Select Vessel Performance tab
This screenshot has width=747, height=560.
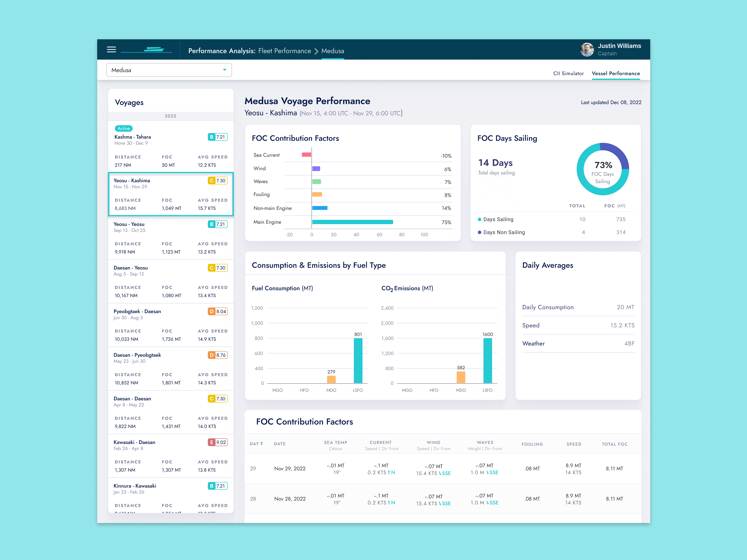pyautogui.click(x=616, y=73)
